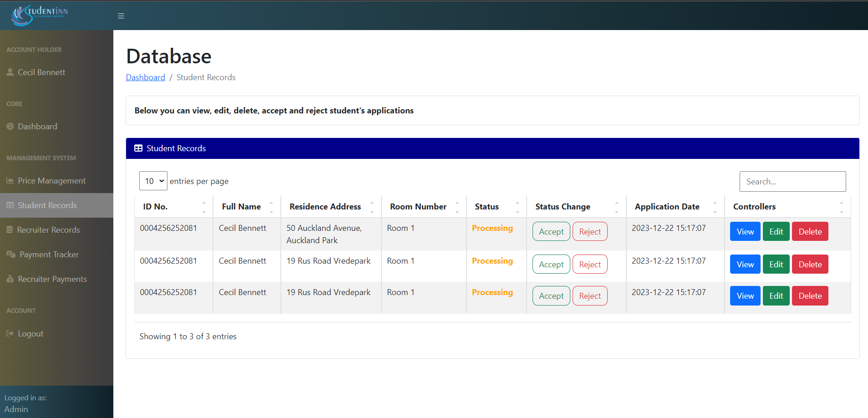
Task: Click the Recruiter Records database icon
Action: click(x=10, y=229)
